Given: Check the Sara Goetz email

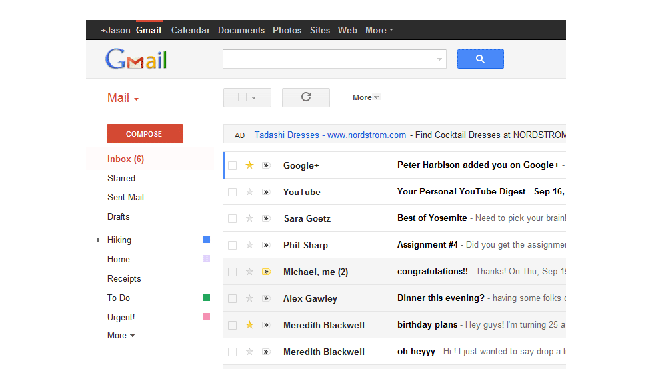Looking at the screenshot, I should (232, 218).
